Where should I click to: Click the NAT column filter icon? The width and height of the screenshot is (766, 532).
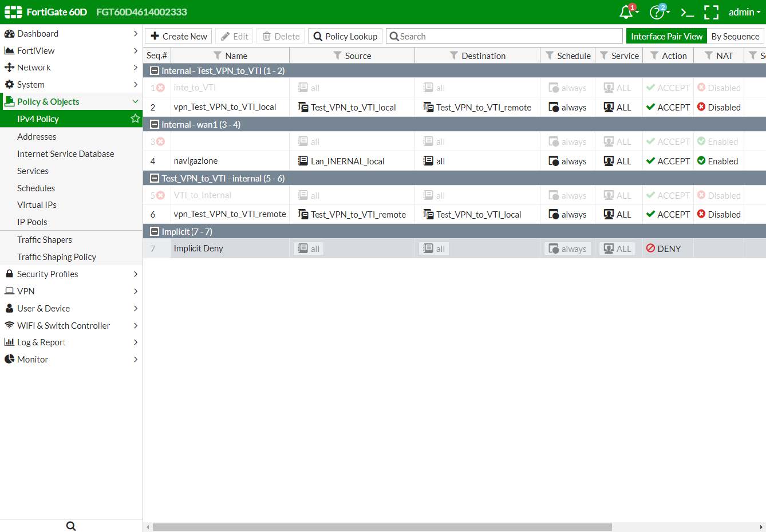point(709,56)
